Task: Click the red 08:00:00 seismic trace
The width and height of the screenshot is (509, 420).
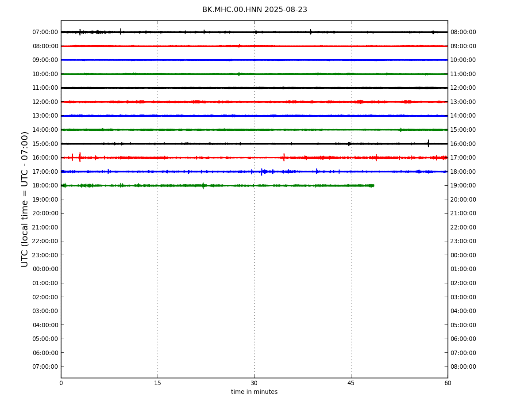Action: click(x=254, y=46)
